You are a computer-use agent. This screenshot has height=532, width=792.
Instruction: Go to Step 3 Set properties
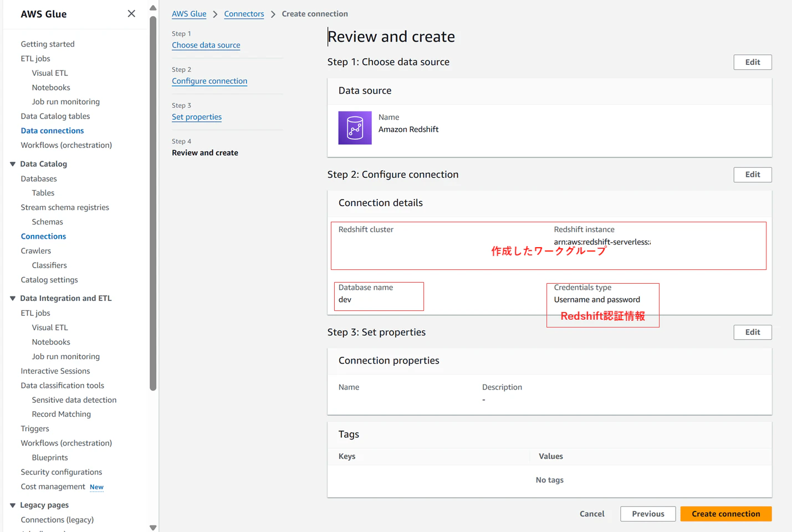point(197,117)
